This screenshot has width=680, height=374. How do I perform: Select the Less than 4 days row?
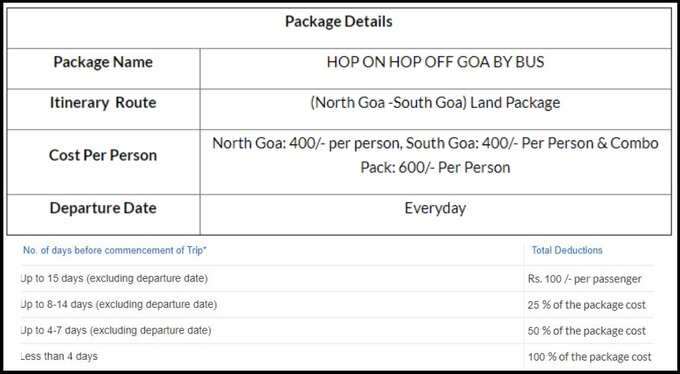(x=337, y=357)
